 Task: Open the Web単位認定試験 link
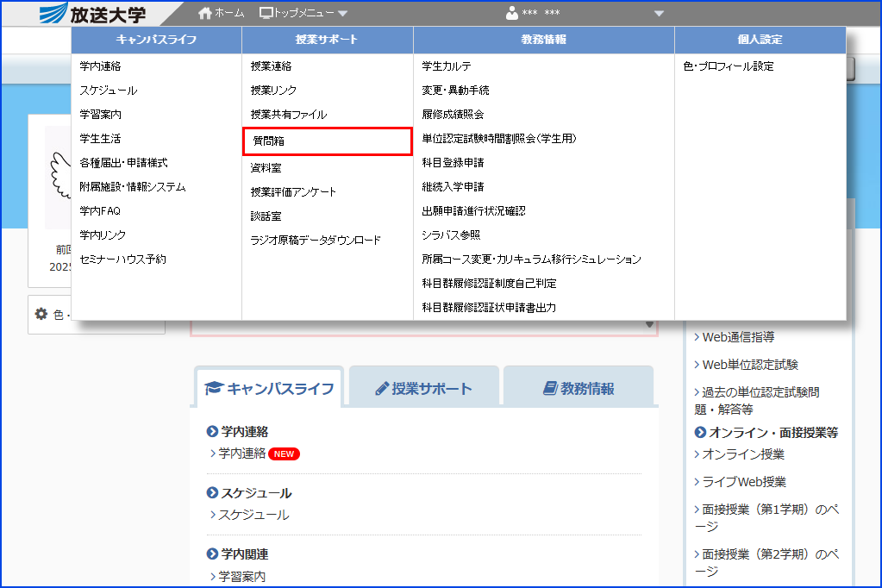750,365
